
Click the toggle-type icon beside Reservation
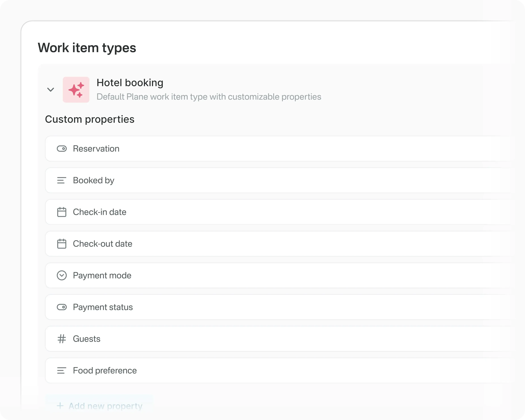click(x=62, y=149)
